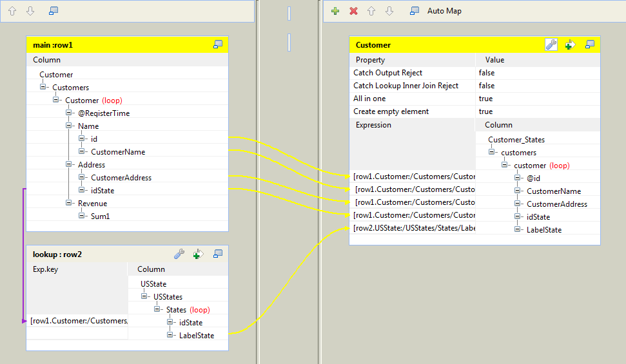The image size is (626, 364).
Task: Select @id in the Customer output tree
Action: tap(533, 178)
